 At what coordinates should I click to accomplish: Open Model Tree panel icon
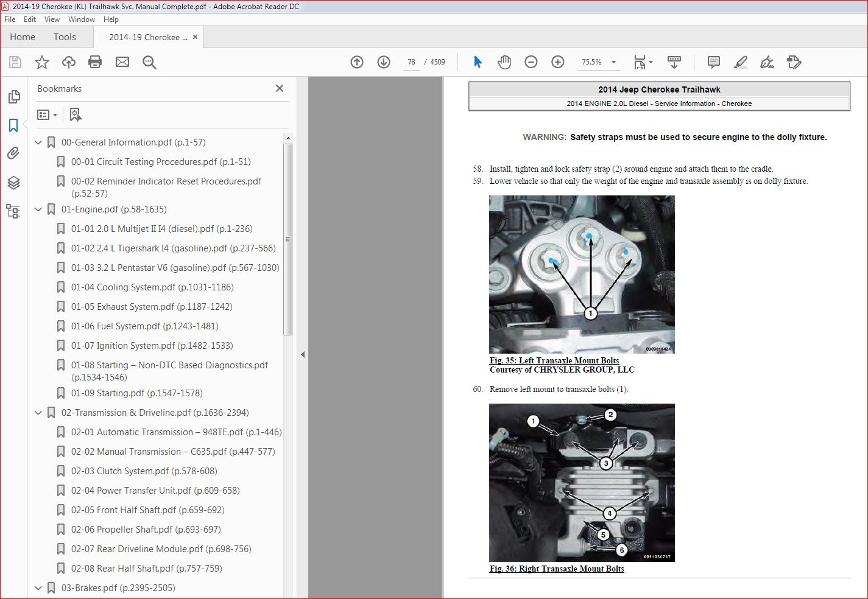pos(13,211)
